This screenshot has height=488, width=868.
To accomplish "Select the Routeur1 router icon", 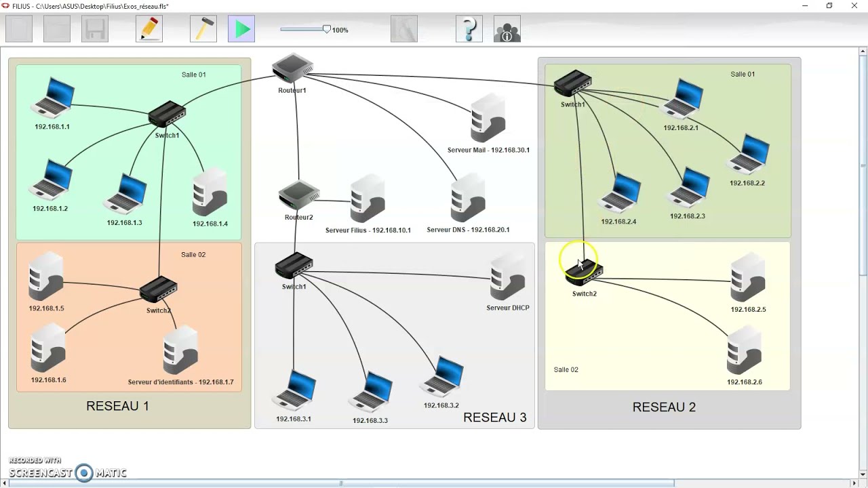I will [x=292, y=68].
